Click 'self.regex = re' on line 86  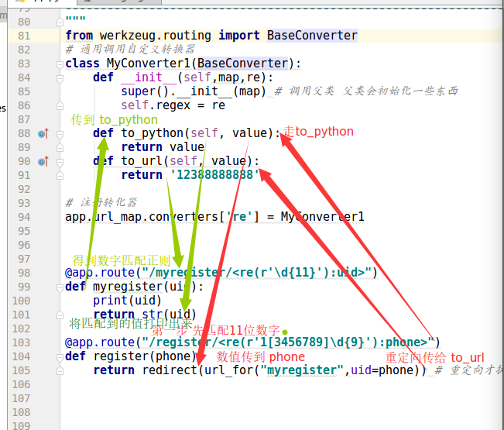(x=173, y=105)
